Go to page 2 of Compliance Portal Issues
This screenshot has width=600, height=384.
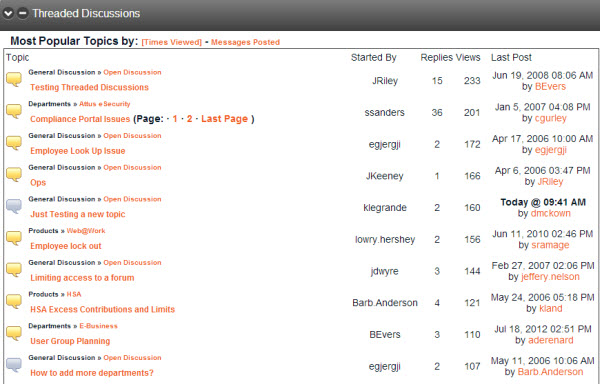tap(189, 119)
